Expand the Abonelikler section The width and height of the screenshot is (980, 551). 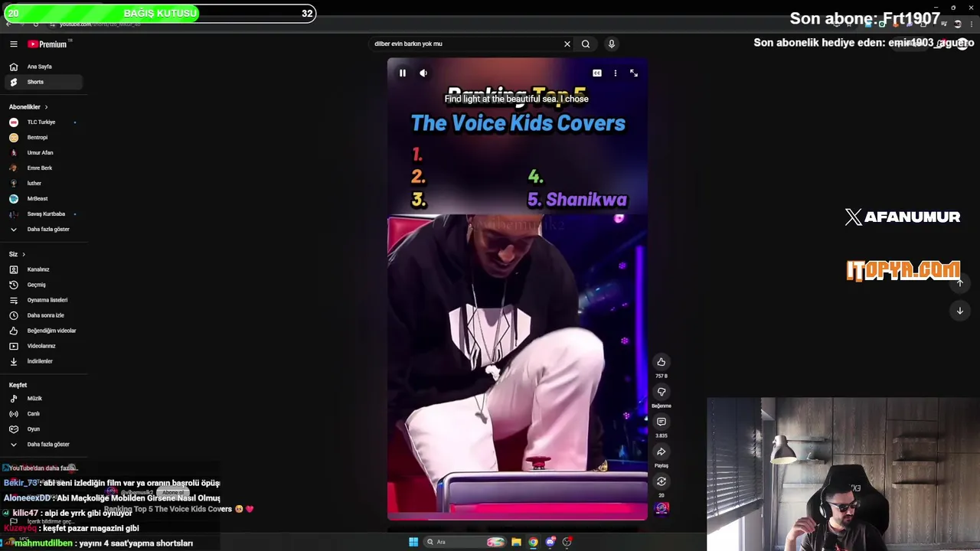[29, 107]
